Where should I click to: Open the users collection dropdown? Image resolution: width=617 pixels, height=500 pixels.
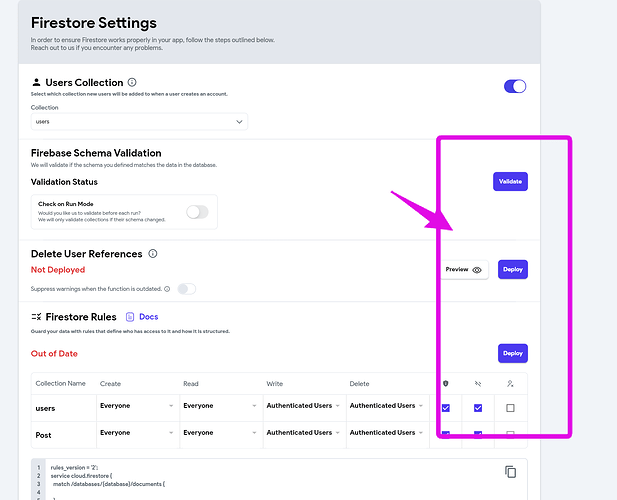tap(139, 122)
